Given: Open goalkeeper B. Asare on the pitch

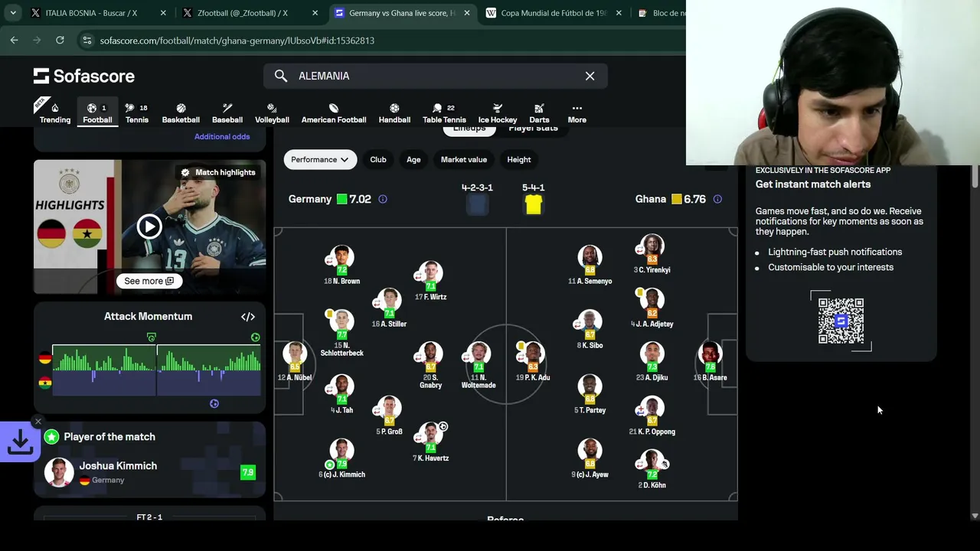Looking at the screenshot, I should pyautogui.click(x=710, y=361).
